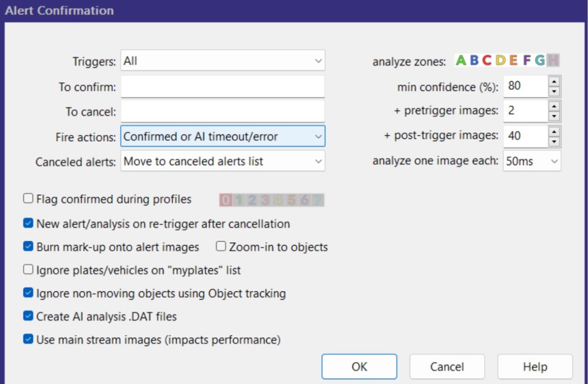This screenshot has height=384, width=588.
Task: Increase post-trigger images with up arrow
Action: [554, 131]
